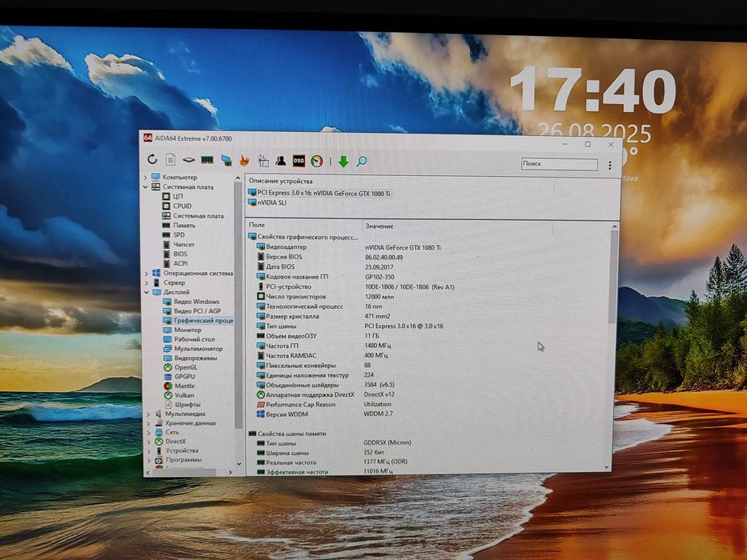Viewport: 747px width, 560px height.
Task: Click details pane scrollbar down arrow
Action: (607, 467)
